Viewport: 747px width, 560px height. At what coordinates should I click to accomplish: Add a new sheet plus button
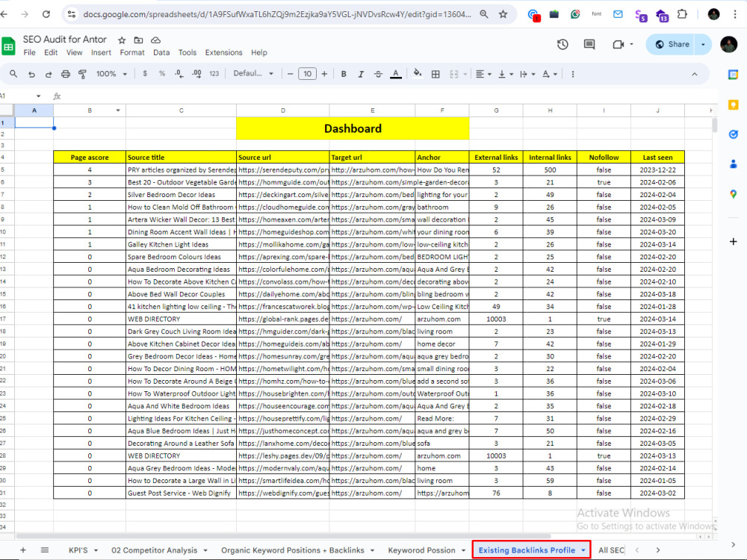pyautogui.click(x=23, y=550)
